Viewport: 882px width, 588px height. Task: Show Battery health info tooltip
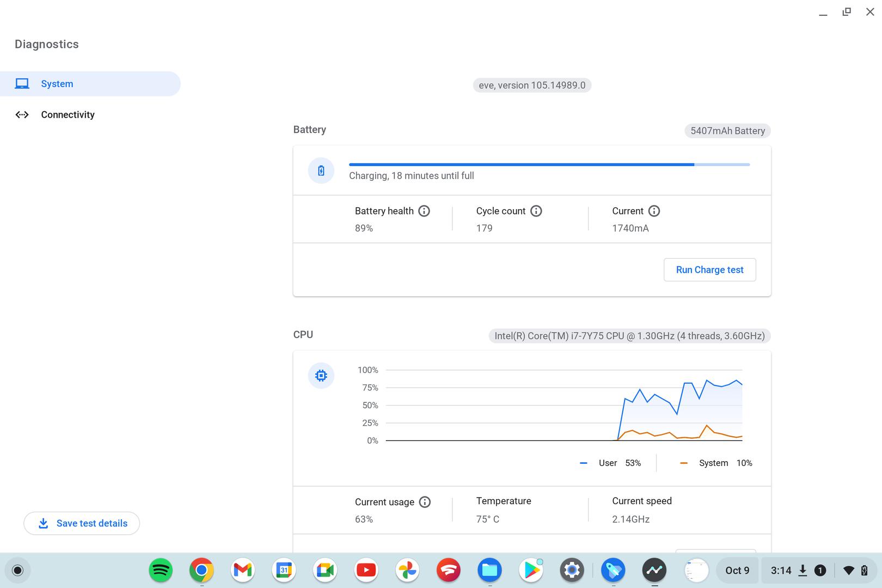pyautogui.click(x=424, y=211)
